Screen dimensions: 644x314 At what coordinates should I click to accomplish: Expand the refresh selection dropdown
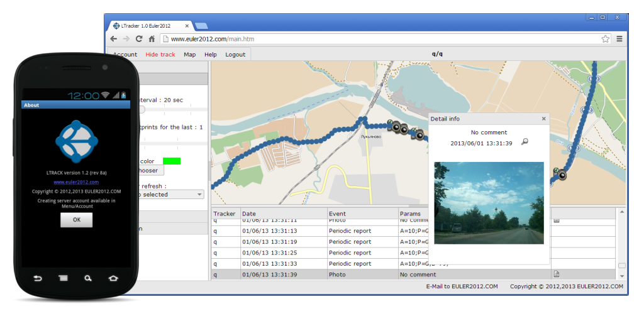point(200,195)
